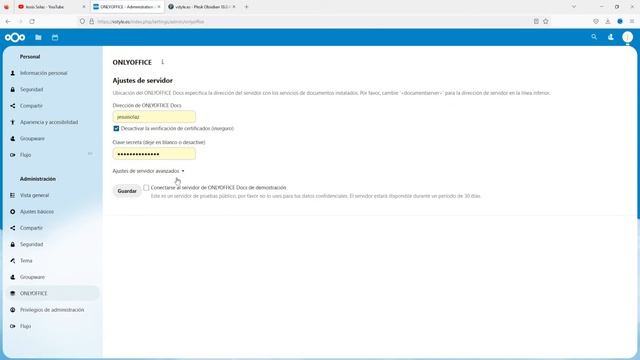Open Privilegios de administración page
Image resolution: width=640 pixels, height=360 pixels.
click(51, 310)
